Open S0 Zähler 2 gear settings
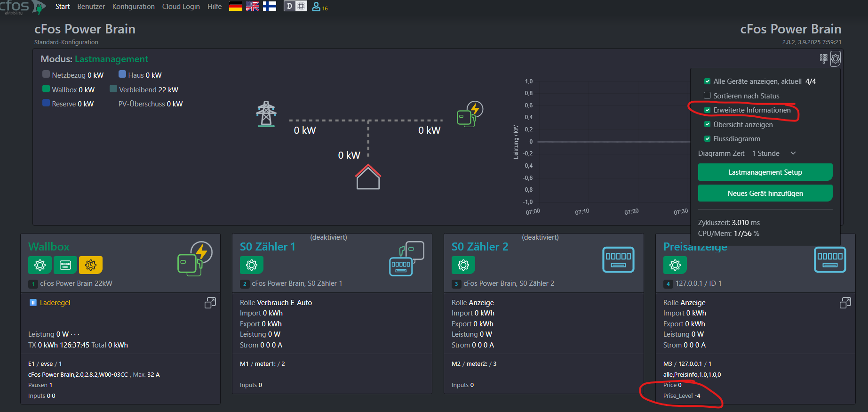Viewport: 868px width, 412px height. tap(463, 265)
